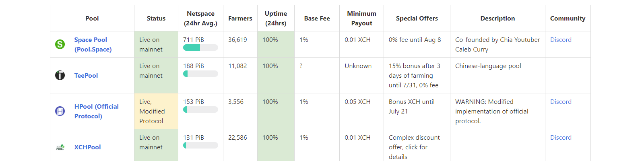This screenshot has width=644, height=161.
Task: Visit the HPool (Official Protocol) link
Action: [x=96, y=111]
